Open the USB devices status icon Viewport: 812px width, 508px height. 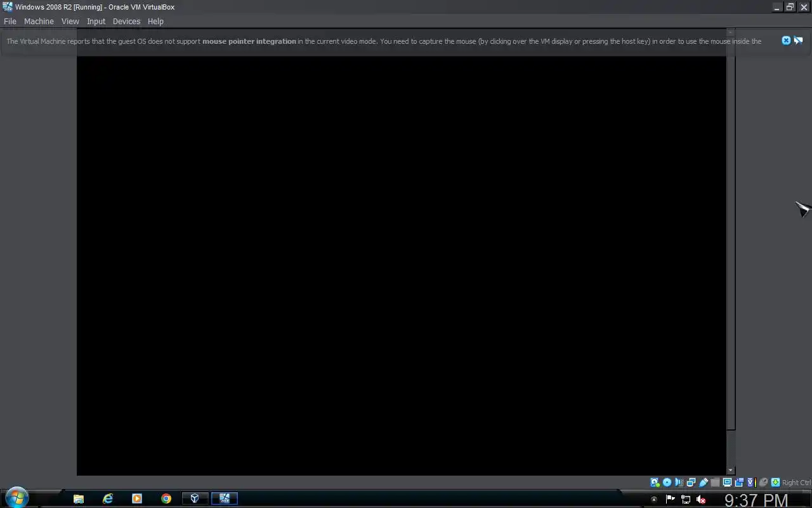tap(703, 483)
